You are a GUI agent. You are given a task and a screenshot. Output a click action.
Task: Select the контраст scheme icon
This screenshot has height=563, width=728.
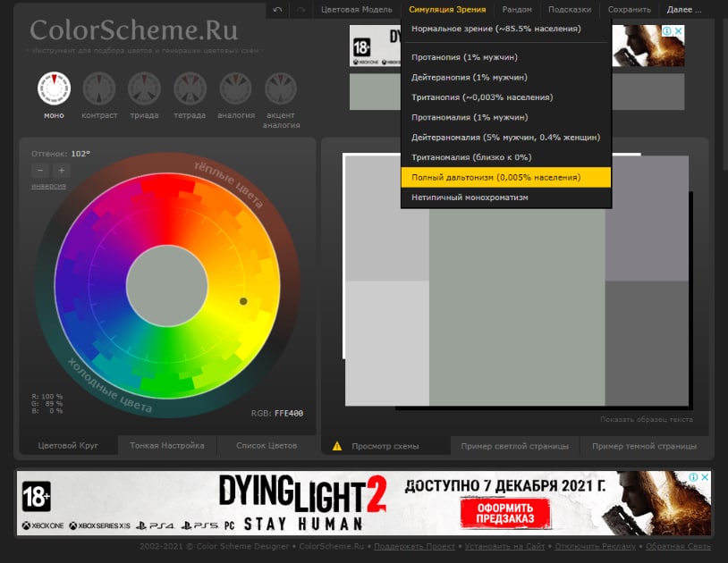(99, 88)
